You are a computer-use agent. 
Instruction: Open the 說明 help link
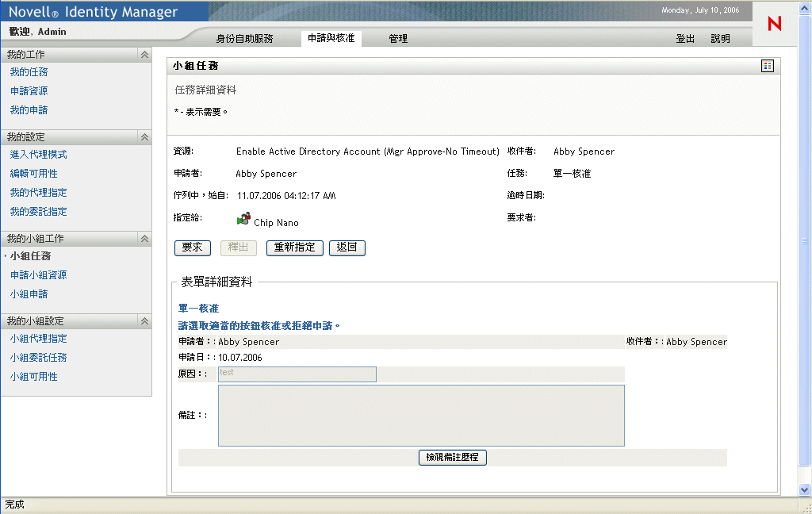point(720,38)
